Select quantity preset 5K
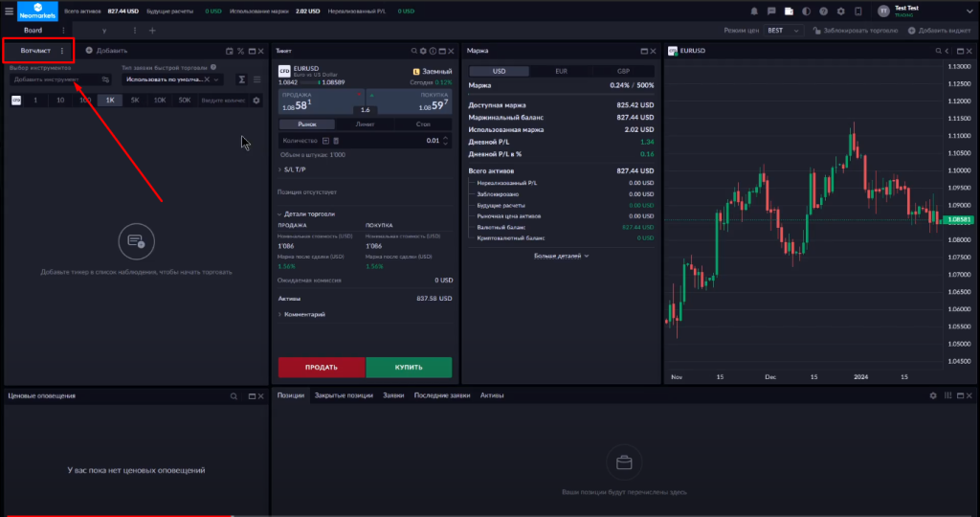The image size is (980, 517). pos(135,100)
